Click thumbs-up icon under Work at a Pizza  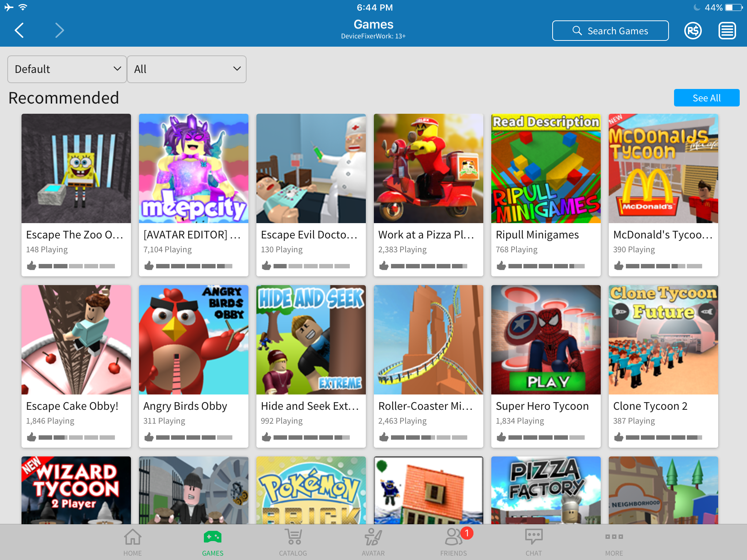[x=384, y=265]
